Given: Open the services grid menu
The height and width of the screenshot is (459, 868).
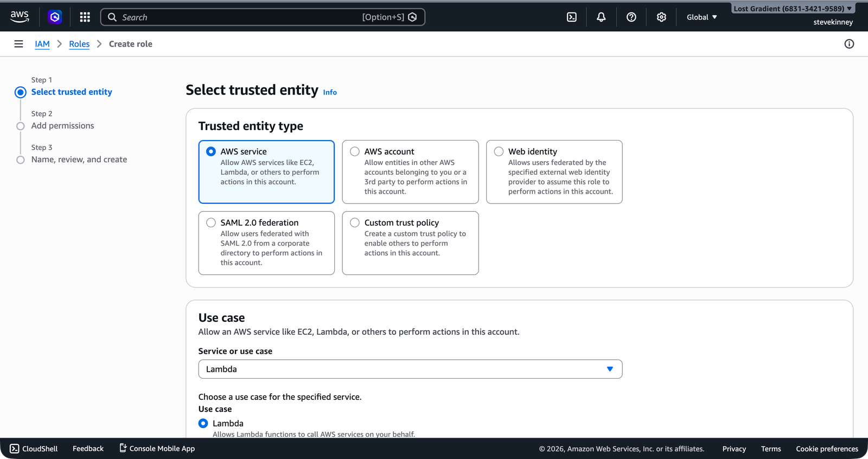Looking at the screenshot, I should point(85,17).
